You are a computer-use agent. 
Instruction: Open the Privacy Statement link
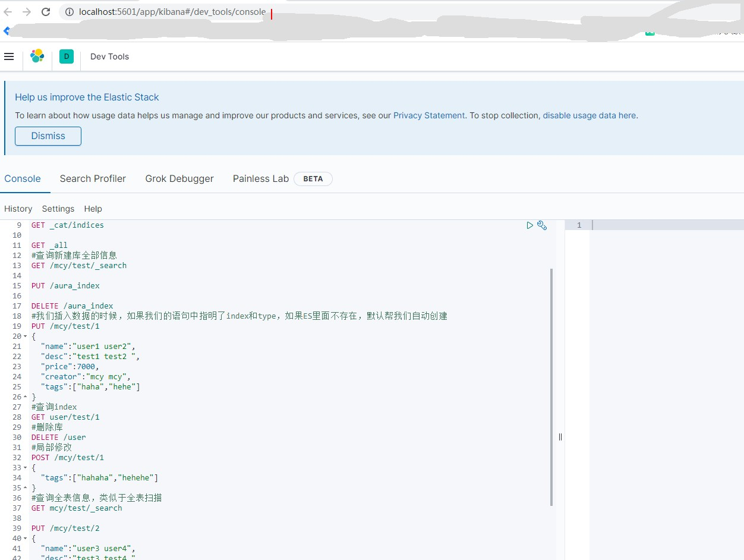pos(429,115)
